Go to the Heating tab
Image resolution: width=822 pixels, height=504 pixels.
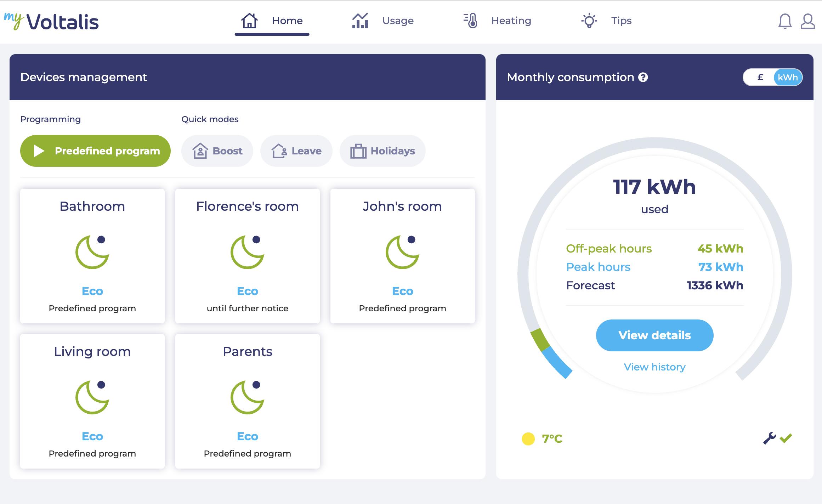click(x=498, y=21)
